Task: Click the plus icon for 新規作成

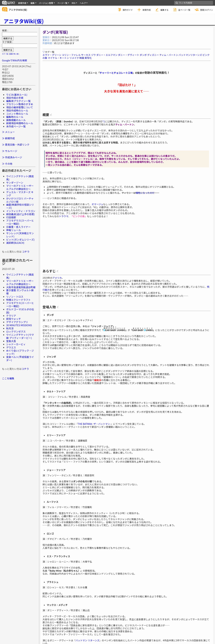Action: tap(139, 10)
